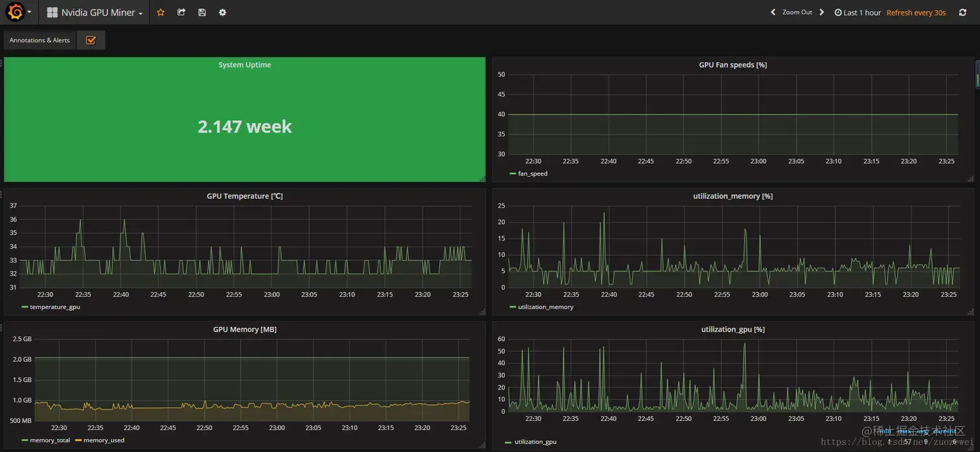Click the share dashboard icon
Image resolution: width=980 pixels, height=452 pixels.
pos(181,12)
